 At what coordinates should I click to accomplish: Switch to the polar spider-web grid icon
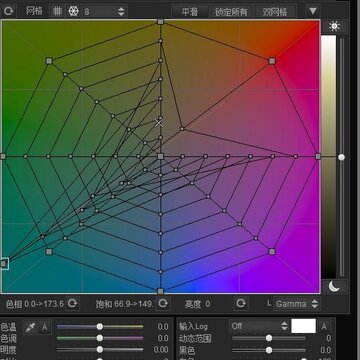coord(73,11)
